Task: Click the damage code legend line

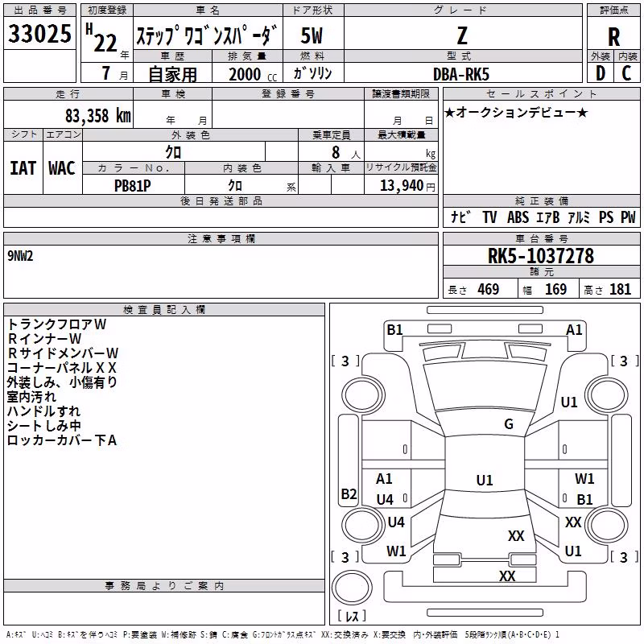Action: (283, 635)
